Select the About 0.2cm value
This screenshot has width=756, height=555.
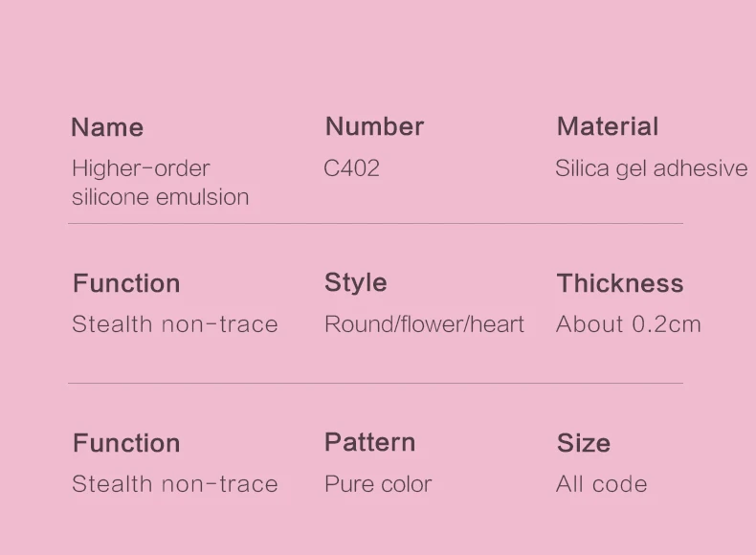(x=628, y=324)
